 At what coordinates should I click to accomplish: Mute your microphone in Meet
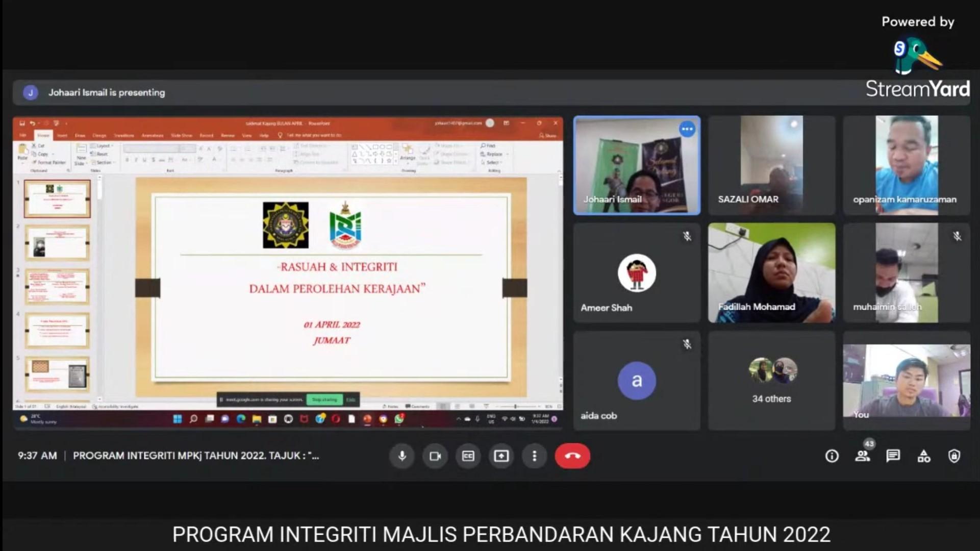coord(402,456)
